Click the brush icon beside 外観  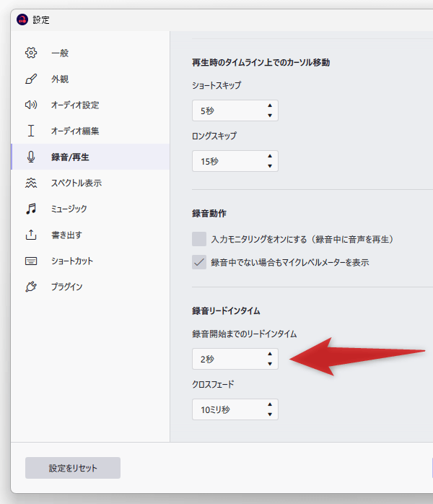click(31, 79)
